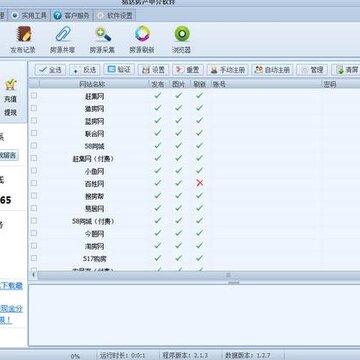This screenshot has width=360, height=360.
Task: Click the red X in 百姓网 row
Action: pyautogui.click(x=200, y=183)
